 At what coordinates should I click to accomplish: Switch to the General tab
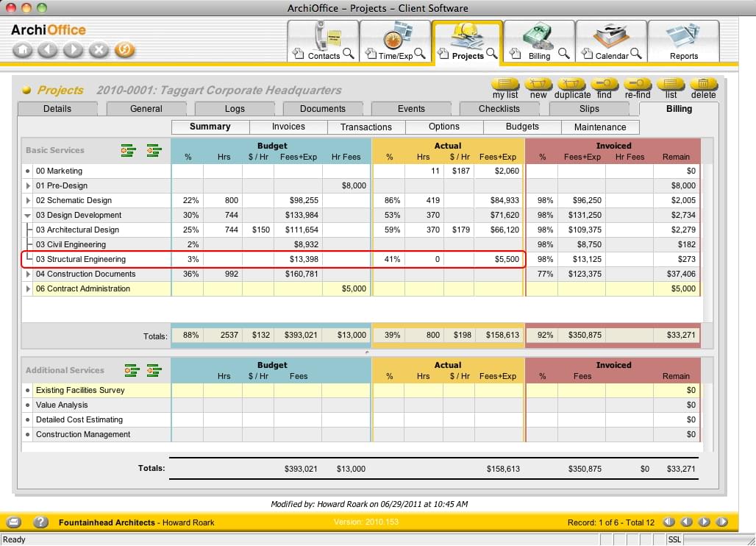[146, 109]
